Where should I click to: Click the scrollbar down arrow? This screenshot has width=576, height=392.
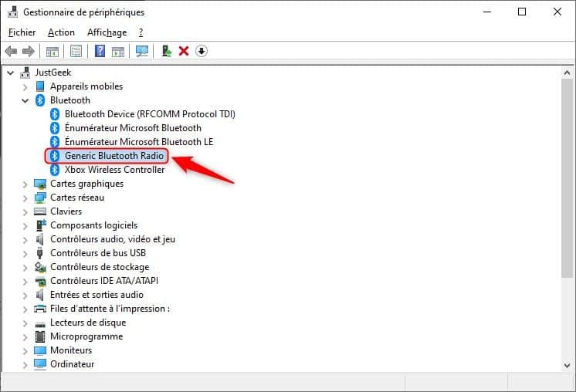click(567, 365)
